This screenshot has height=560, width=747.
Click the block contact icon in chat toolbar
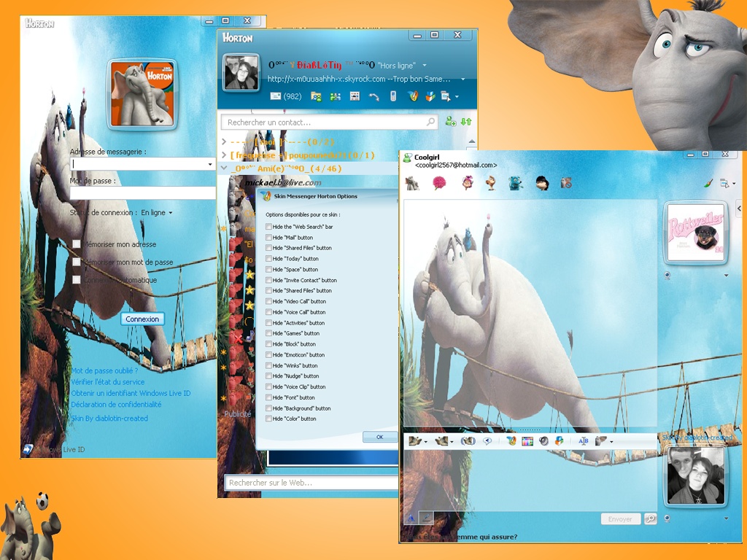pyautogui.click(x=566, y=183)
